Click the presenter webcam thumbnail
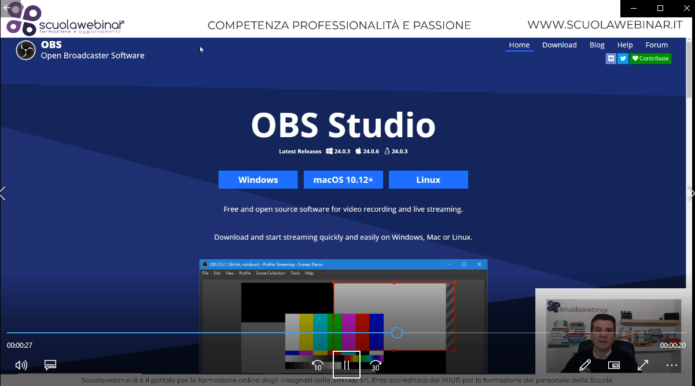 [x=613, y=335]
